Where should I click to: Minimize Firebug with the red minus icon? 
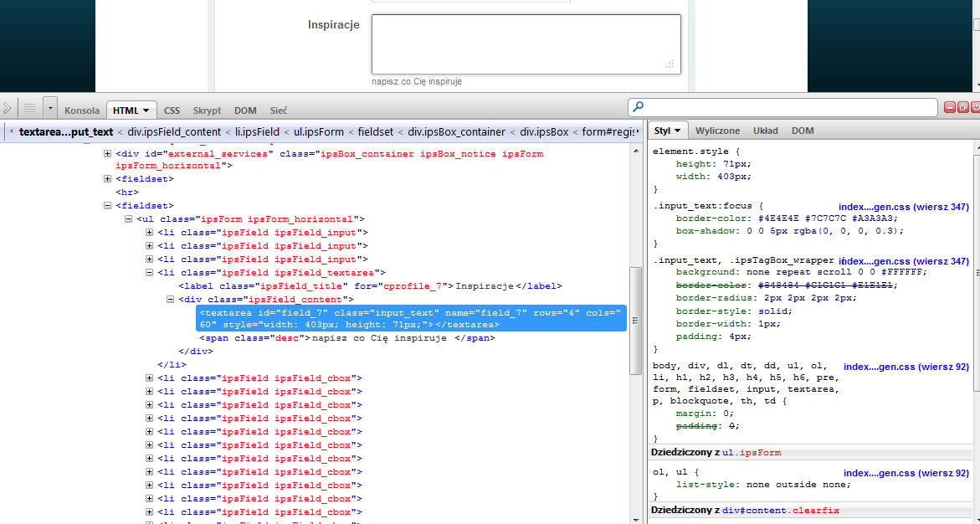(950, 107)
